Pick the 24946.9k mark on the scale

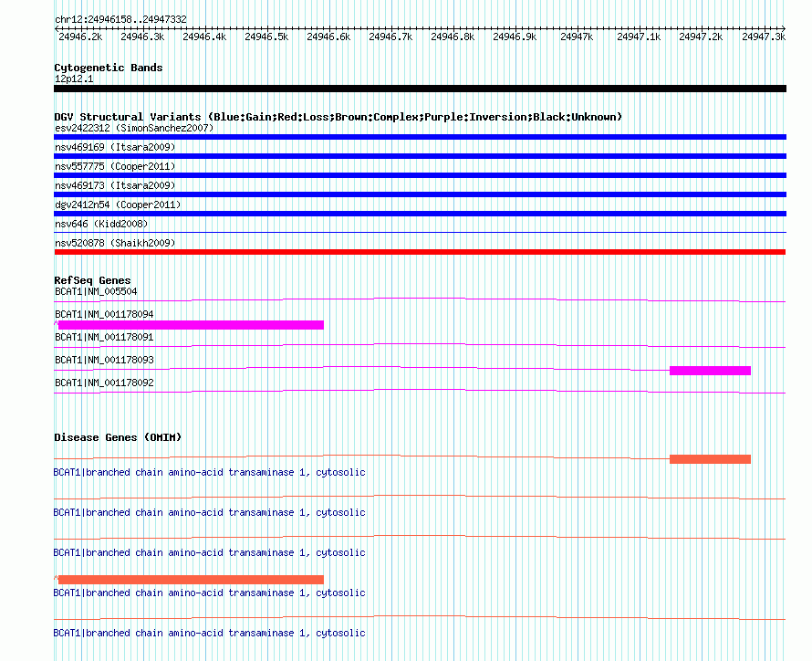click(x=515, y=37)
